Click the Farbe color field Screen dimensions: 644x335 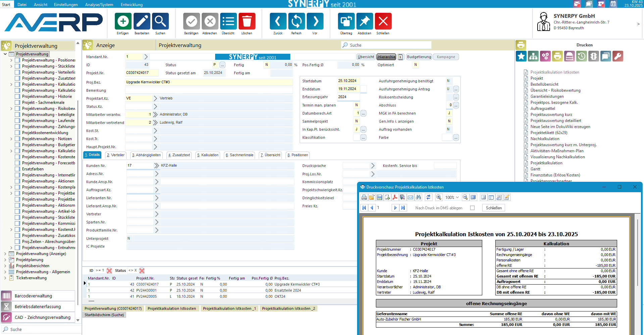tap(447, 137)
